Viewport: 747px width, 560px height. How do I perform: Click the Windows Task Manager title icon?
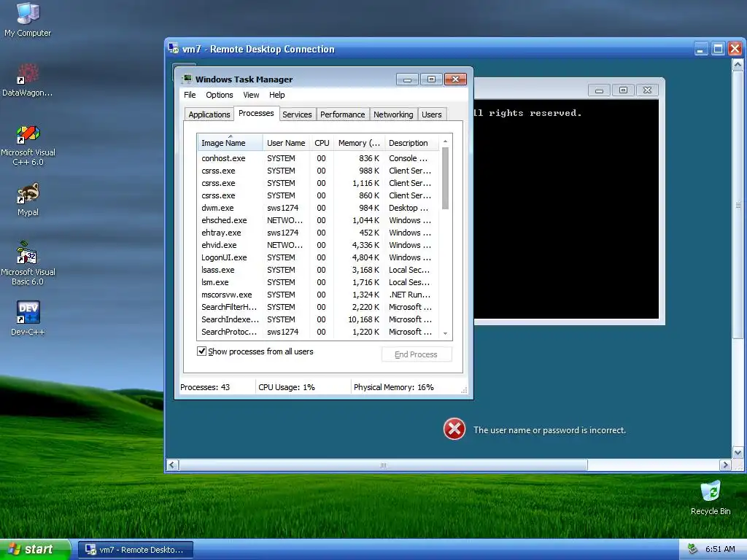[187, 79]
